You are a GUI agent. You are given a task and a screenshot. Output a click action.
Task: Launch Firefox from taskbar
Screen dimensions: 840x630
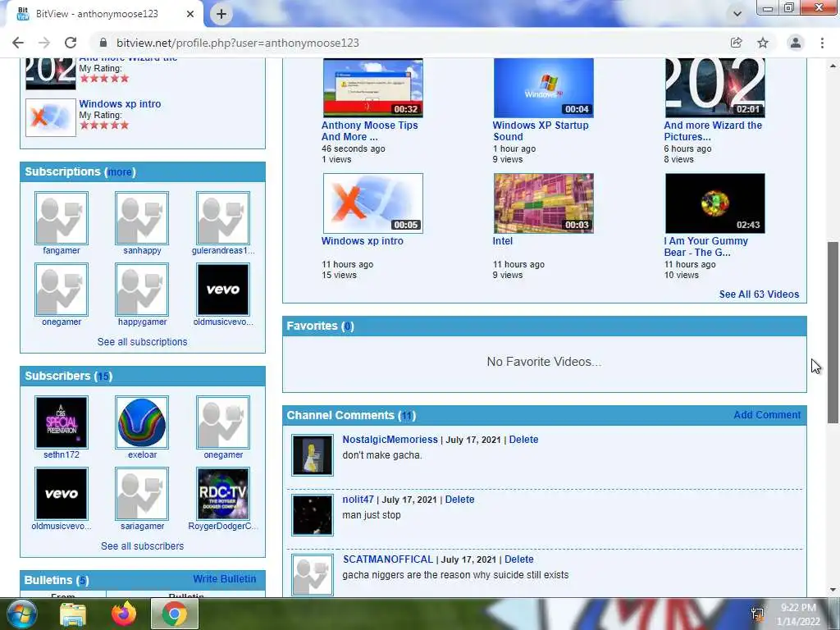(x=124, y=614)
